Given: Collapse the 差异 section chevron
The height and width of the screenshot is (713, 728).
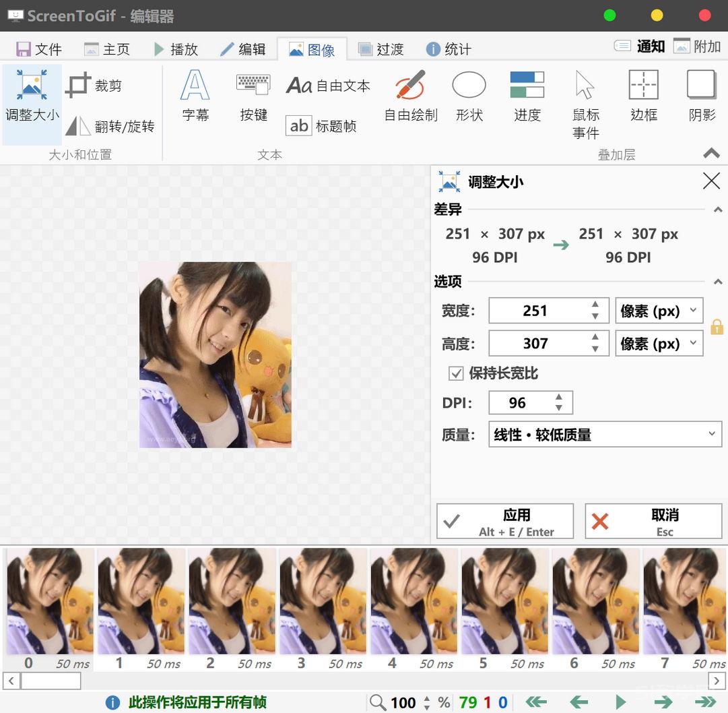Looking at the screenshot, I should (x=719, y=209).
